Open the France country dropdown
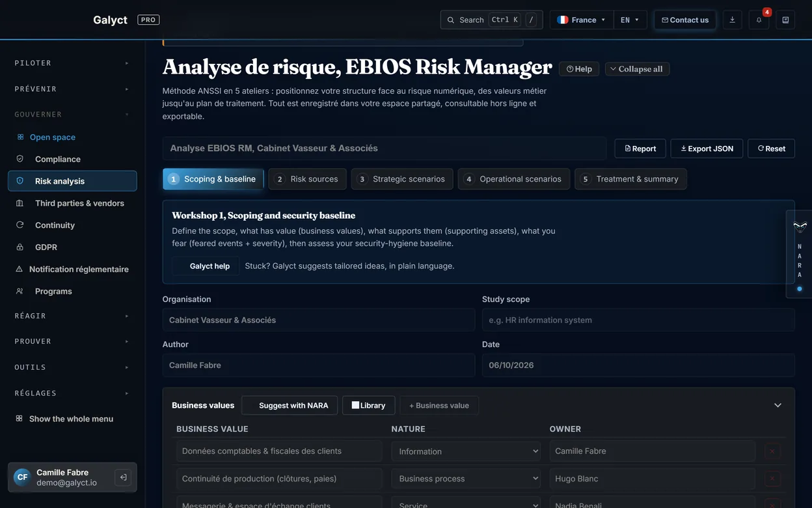This screenshot has width=812, height=508. pos(581,20)
